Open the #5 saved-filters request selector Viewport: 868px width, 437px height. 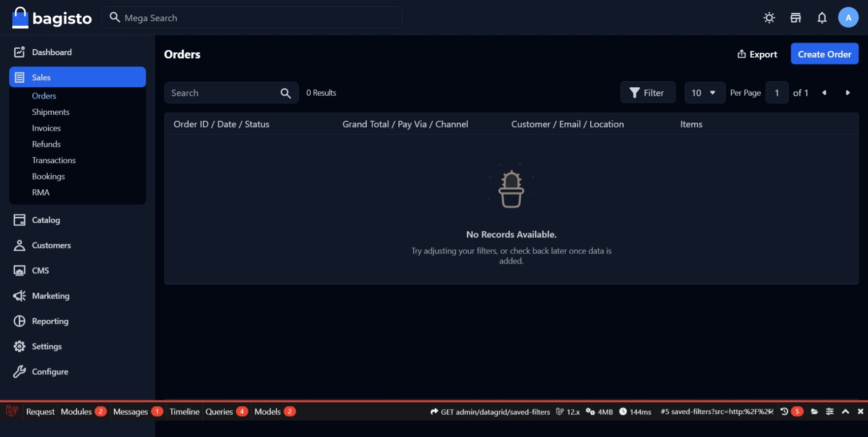717,411
